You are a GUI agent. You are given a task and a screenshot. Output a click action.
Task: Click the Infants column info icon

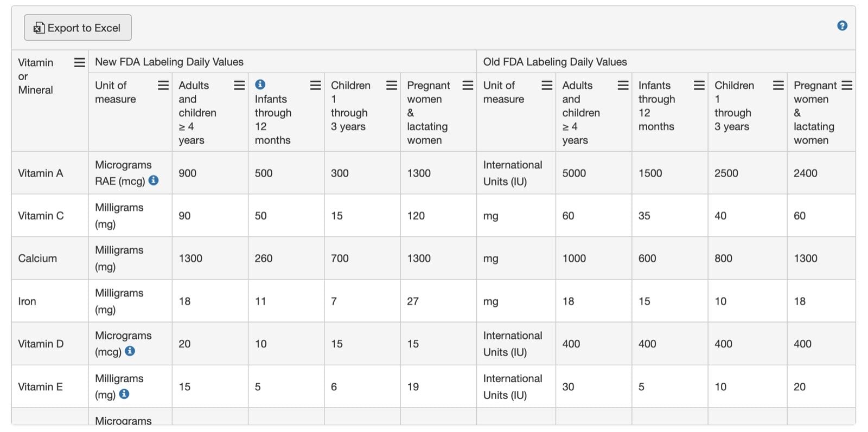260,84
